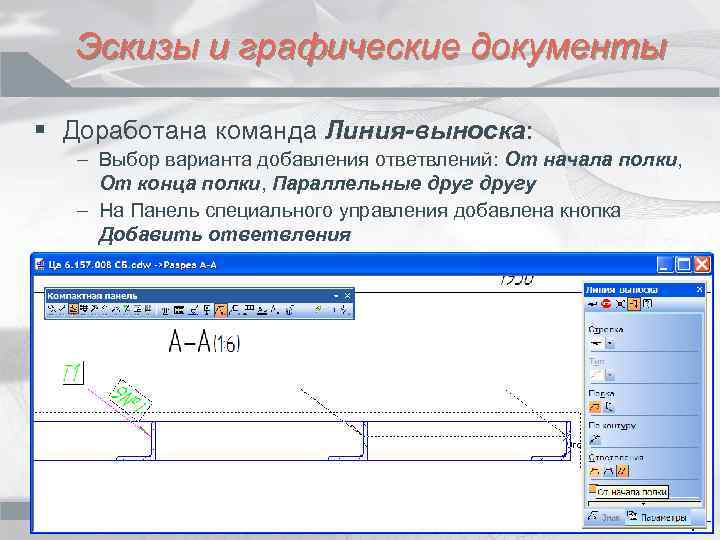This screenshot has width=720, height=540.
Task: Open the Стрелка dropdown list
Action: [610, 343]
